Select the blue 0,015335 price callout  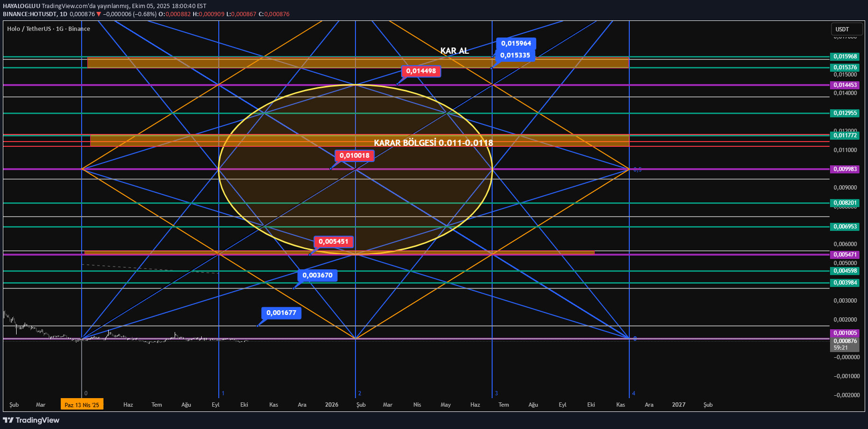click(x=515, y=56)
